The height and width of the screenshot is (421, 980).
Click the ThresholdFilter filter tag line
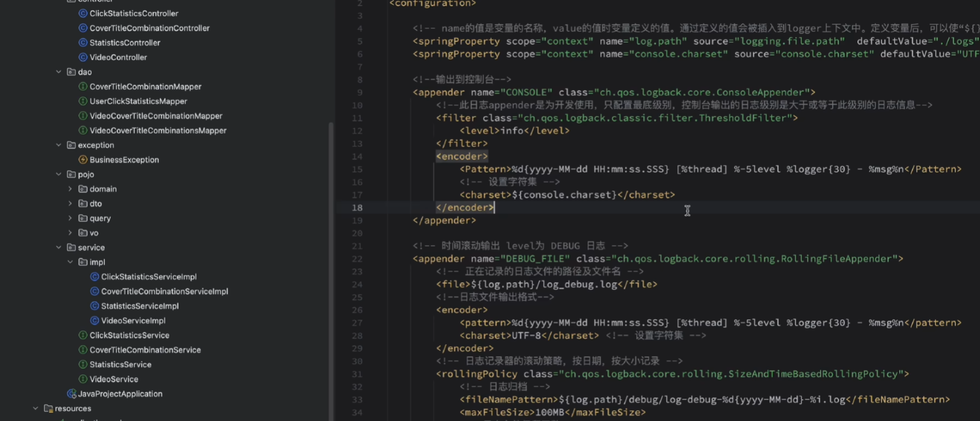[617, 117]
